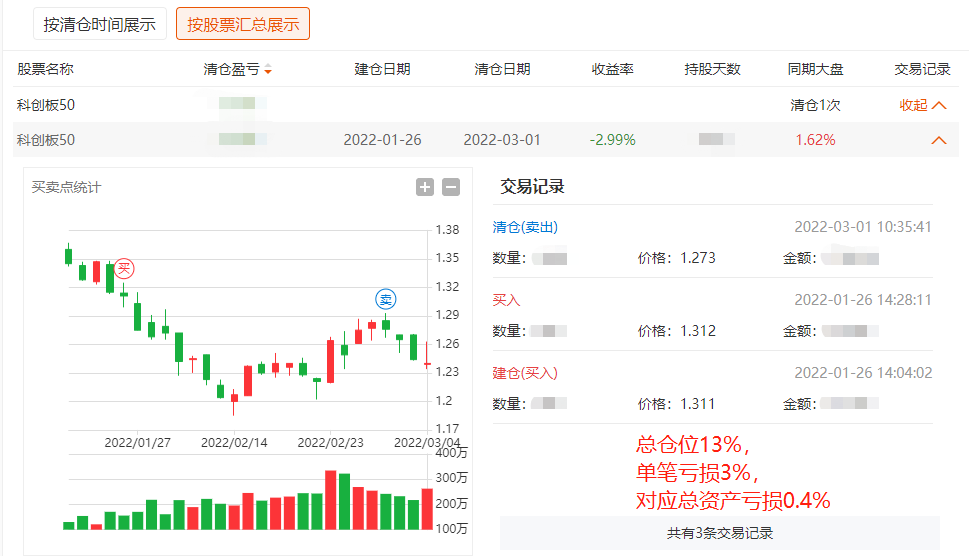Click the 建仓(买入) trade record entry
The image size is (969, 556).
pos(525,373)
